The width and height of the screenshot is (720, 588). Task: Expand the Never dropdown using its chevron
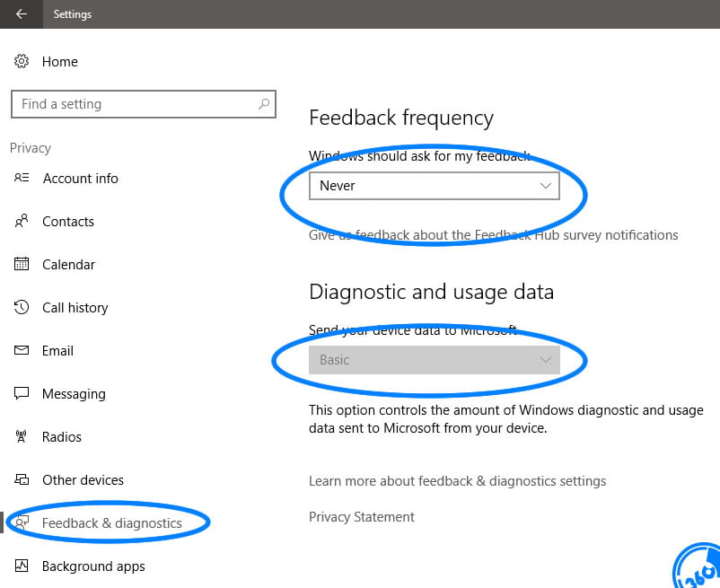[x=545, y=186]
